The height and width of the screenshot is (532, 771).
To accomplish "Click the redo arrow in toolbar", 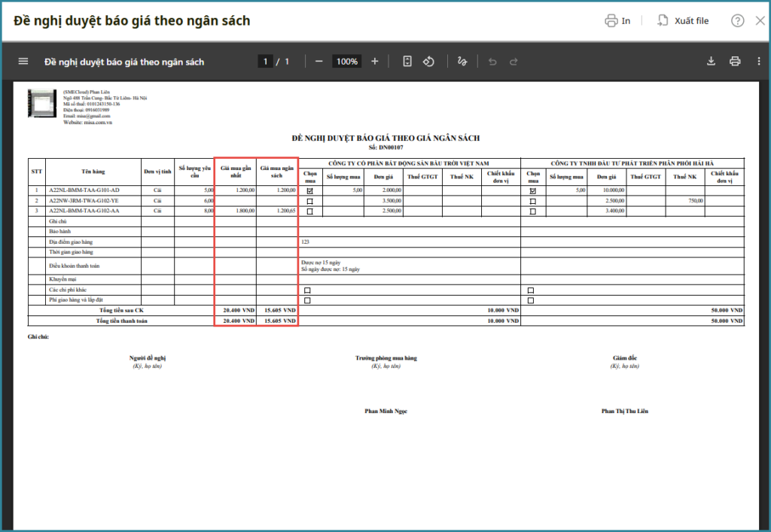I will point(513,62).
